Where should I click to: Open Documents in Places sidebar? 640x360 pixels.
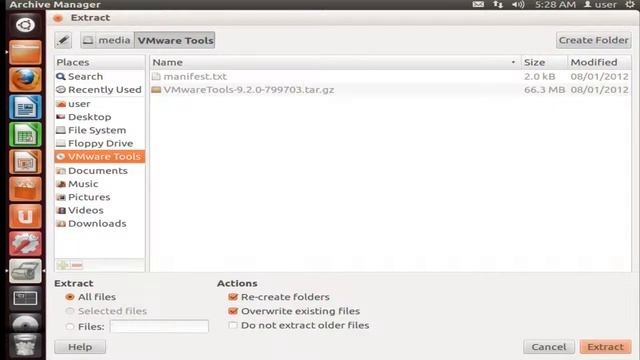point(100,171)
